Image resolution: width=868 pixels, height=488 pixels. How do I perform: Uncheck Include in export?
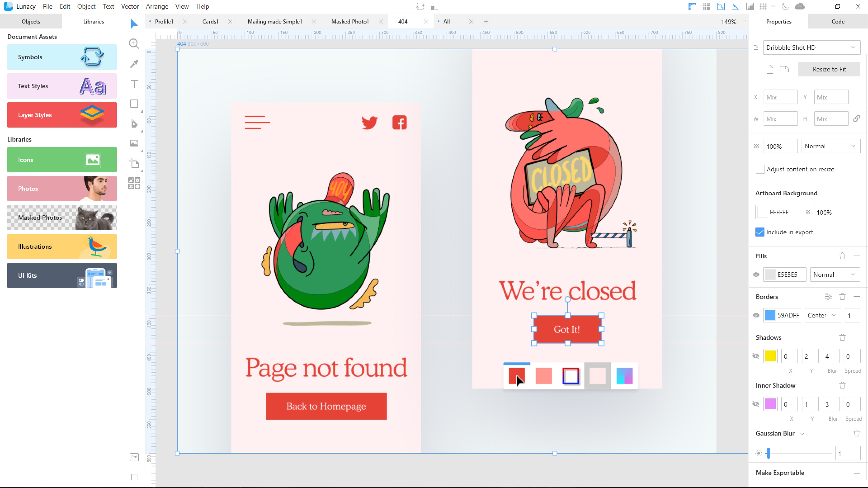[760, 232]
